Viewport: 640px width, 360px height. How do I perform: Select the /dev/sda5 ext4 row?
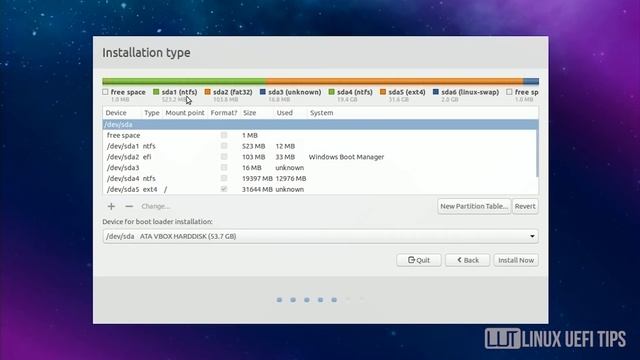320,189
